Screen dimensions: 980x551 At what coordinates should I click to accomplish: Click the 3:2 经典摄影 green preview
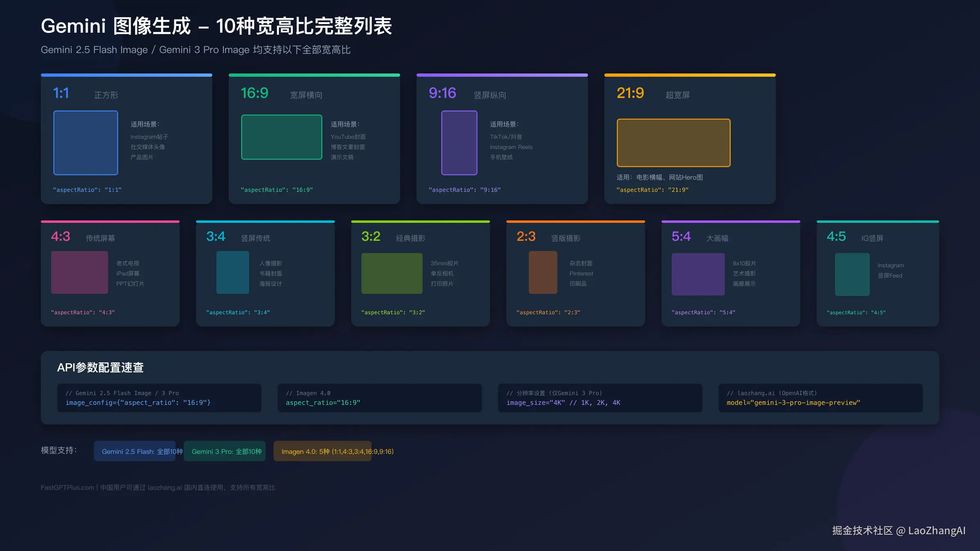point(392,273)
